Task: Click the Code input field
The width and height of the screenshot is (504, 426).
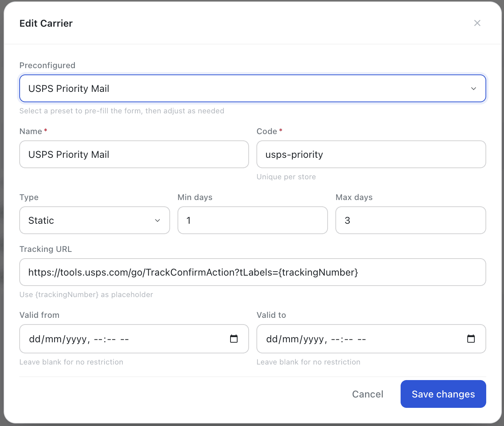Action: (371, 154)
